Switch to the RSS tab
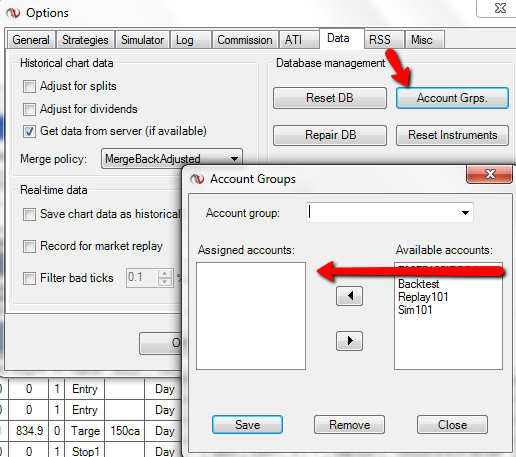 click(384, 40)
